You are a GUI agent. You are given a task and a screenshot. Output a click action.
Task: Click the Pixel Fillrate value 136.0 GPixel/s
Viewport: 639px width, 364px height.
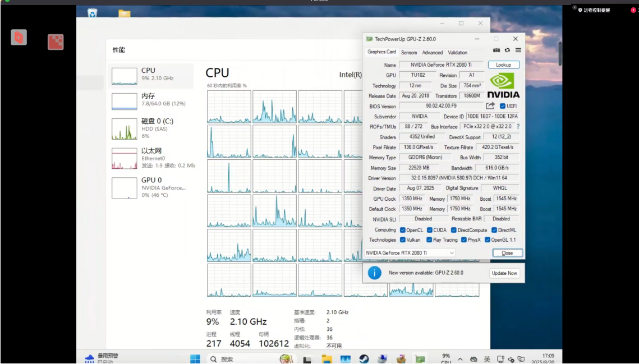[419, 147]
